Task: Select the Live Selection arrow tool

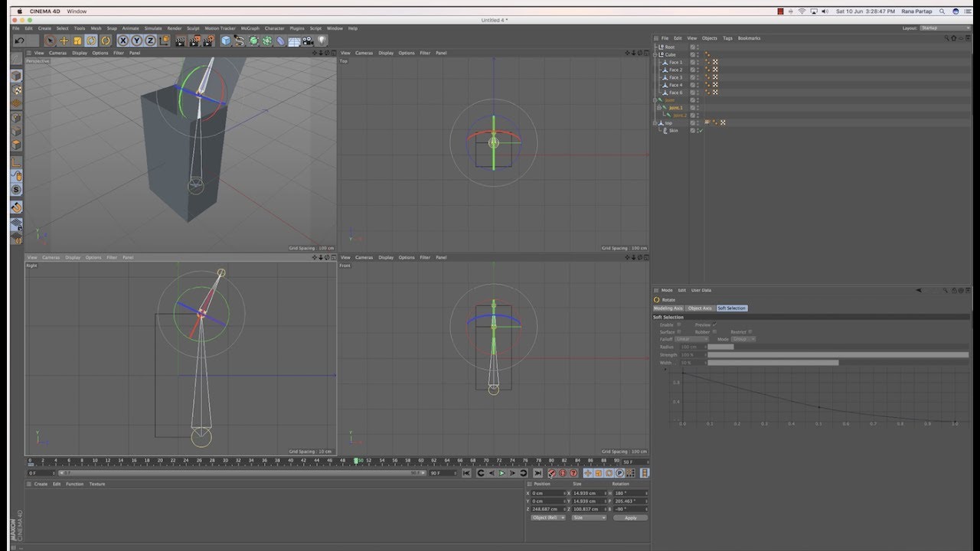Action: click(50, 41)
